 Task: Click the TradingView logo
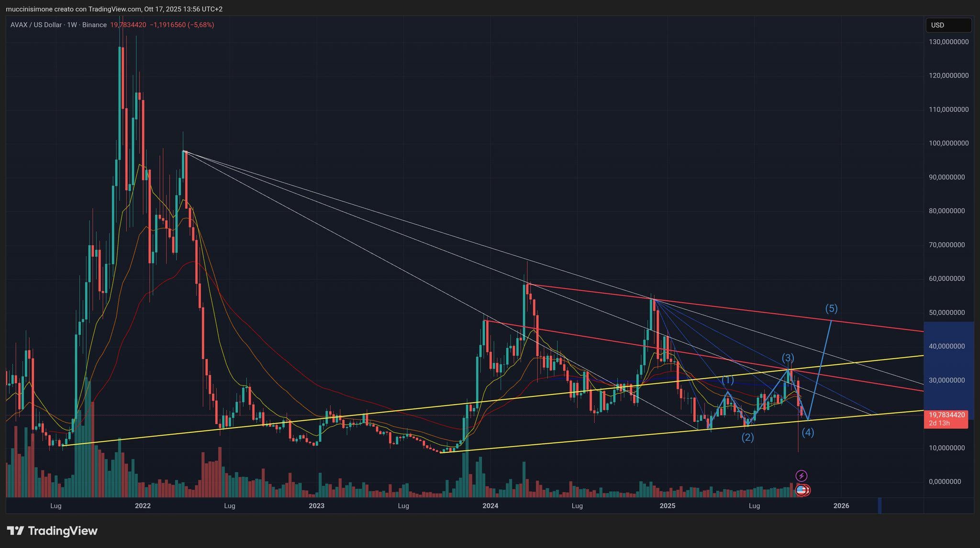click(x=52, y=531)
